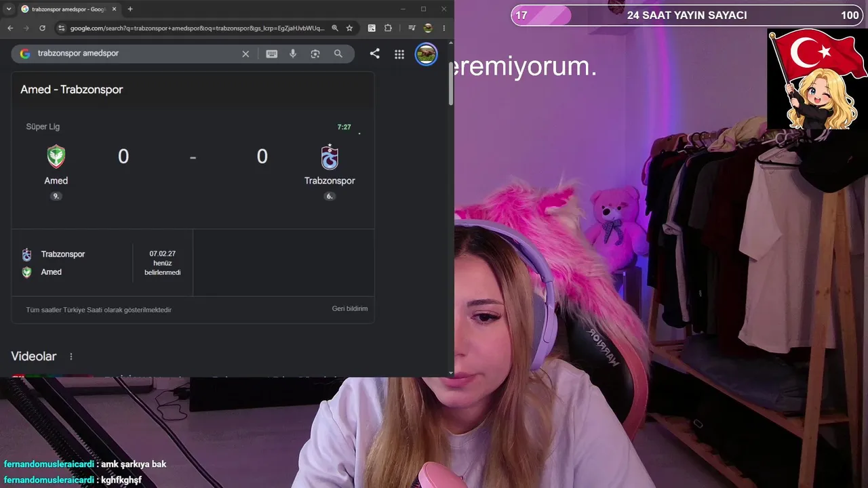The width and height of the screenshot is (868, 488).
Task: Open the Amed - Trabzonspor match header
Action: [72, 89]
